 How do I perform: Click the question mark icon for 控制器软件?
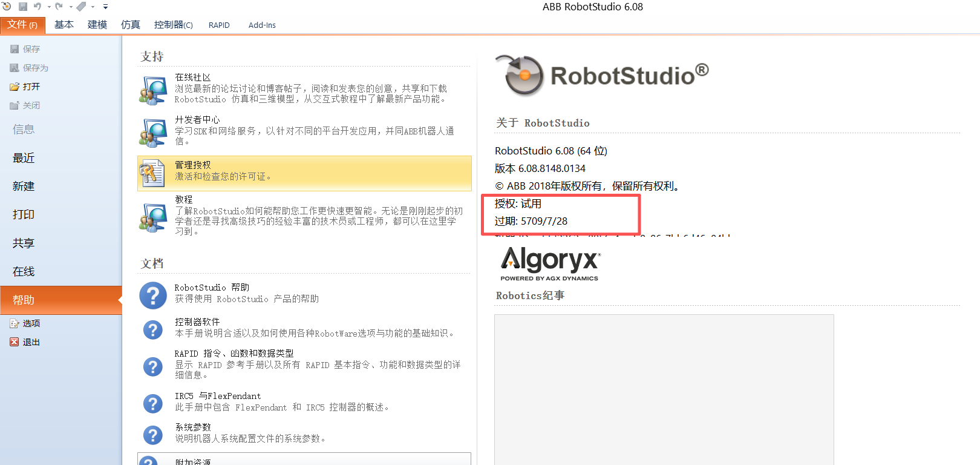[152, 330]
